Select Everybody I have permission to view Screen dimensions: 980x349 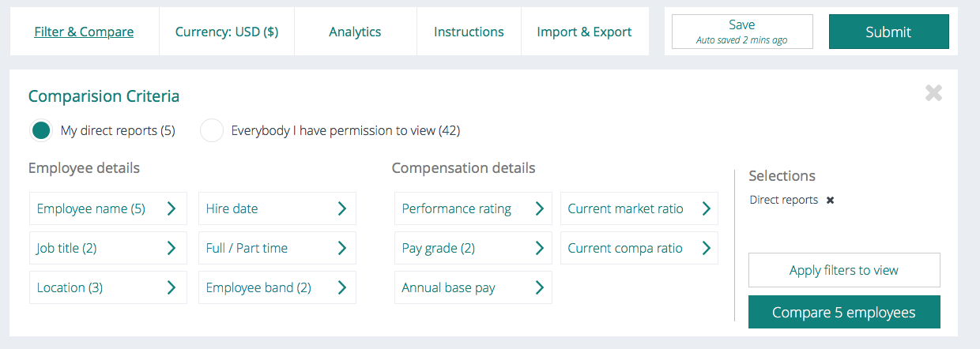212,130
